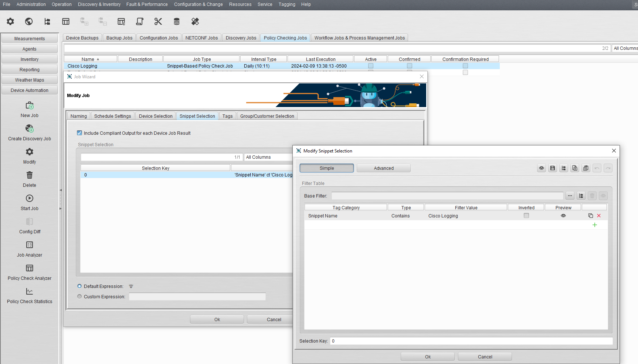Open Policy Check Statistics chart icon

(x=30, y=291)
